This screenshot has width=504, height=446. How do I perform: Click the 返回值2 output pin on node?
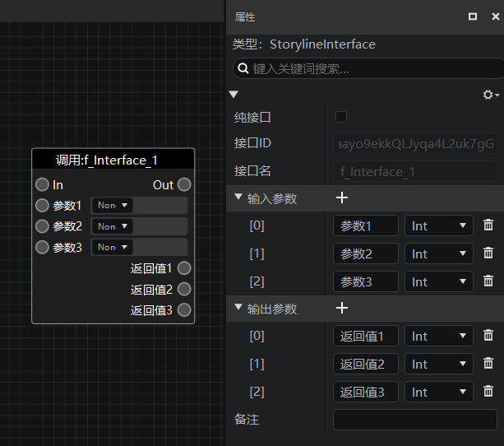tap(184, 289)
